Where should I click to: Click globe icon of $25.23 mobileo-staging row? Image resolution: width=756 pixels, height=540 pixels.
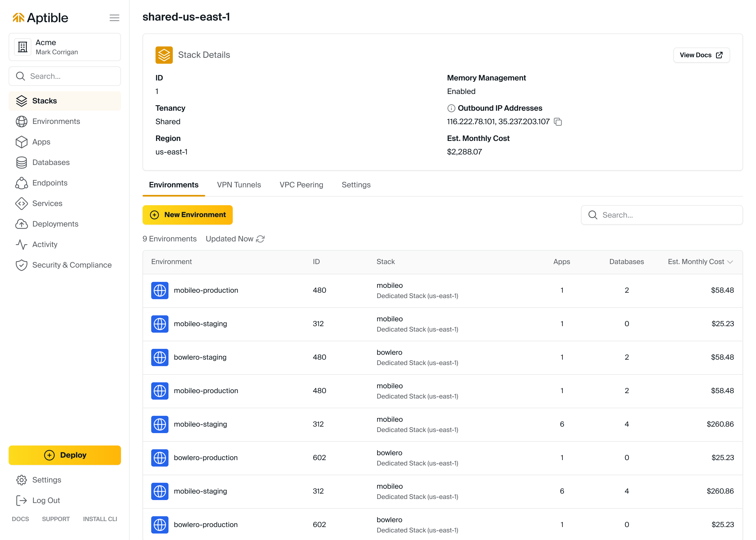[160, 324]
